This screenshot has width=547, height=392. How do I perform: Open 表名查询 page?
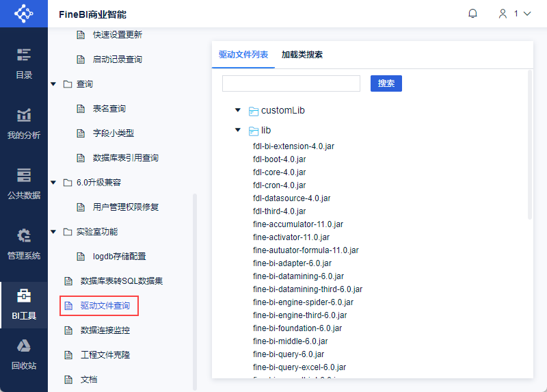click(109, 109)
